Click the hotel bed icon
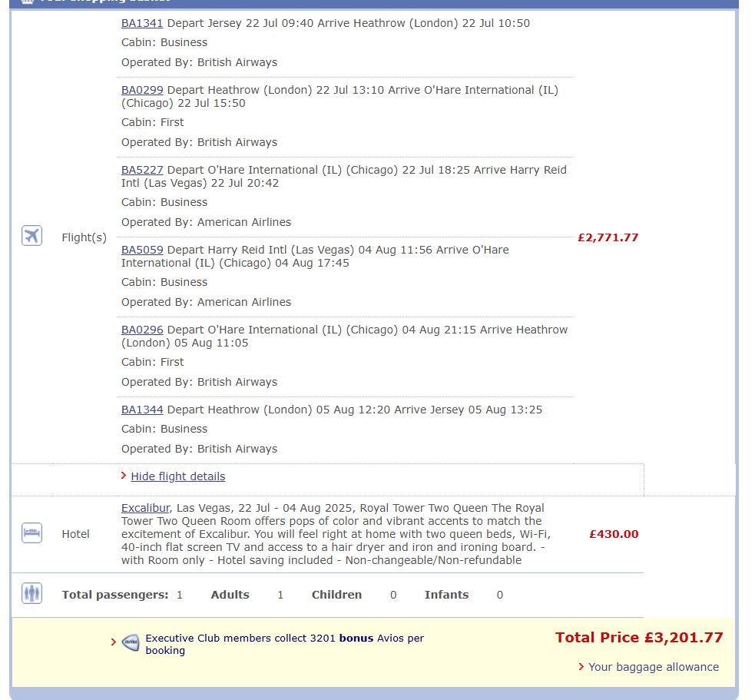The image size is (755, 700). click(x=31, y=533)
